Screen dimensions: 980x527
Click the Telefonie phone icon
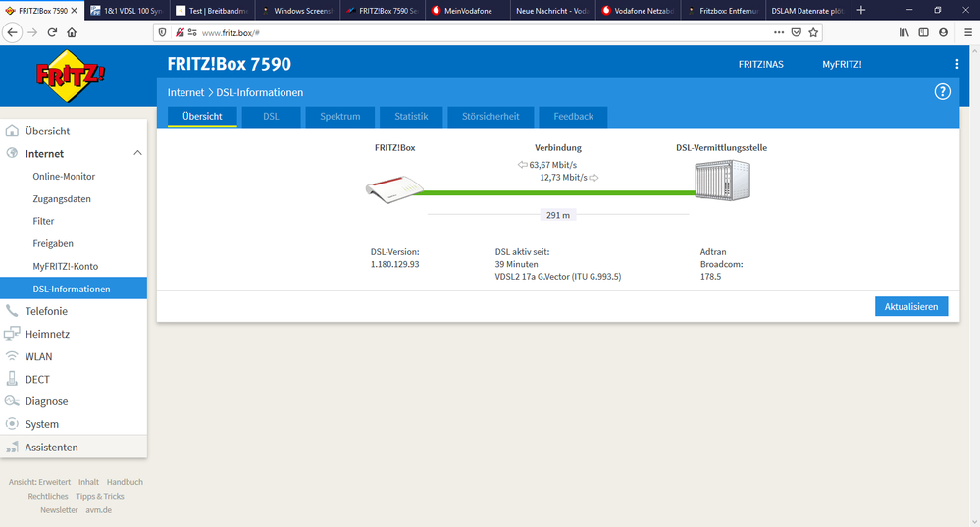click(12, 311)
